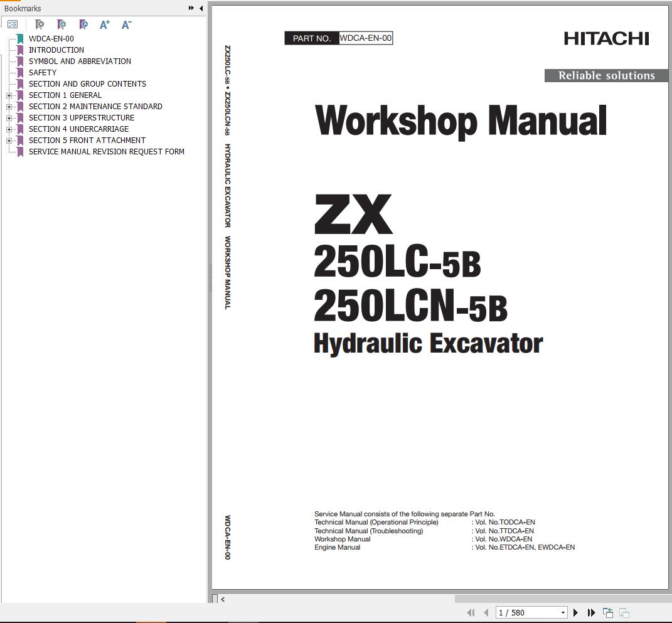Click the add new bookmark icon
Image resolution: width=672 pixels, height=623 pixels.
(61, 24)
